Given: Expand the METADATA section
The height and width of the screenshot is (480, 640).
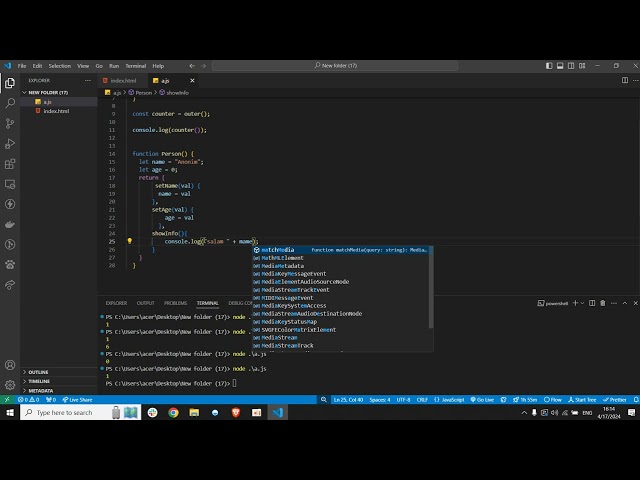Looking at the screenshot, I should coord(38,390).
